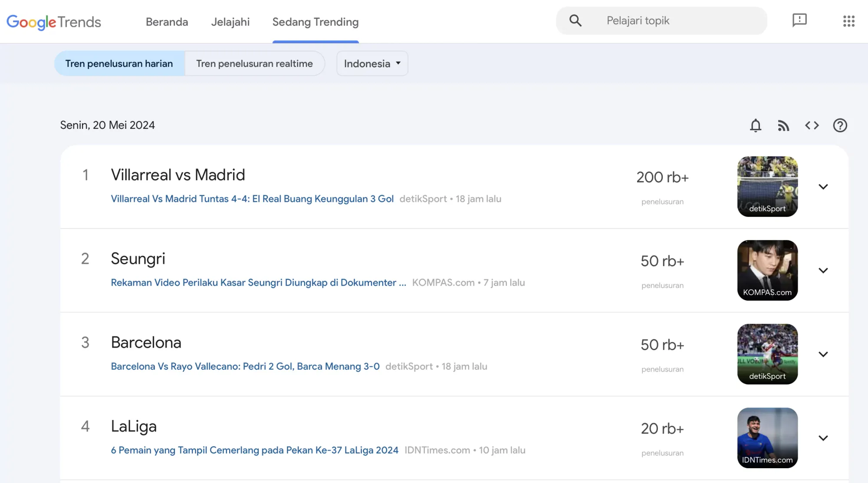The width and height of the screenshot is (868, 483).
Task: Enable the Tren penelusuran realtime filter
Action: pyautogui.click(x=254, y=63)
